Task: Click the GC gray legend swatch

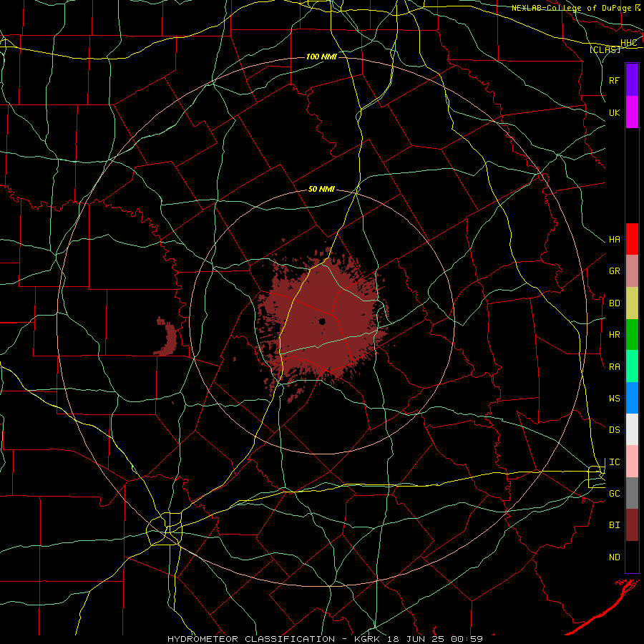Action: click(632, 493)
